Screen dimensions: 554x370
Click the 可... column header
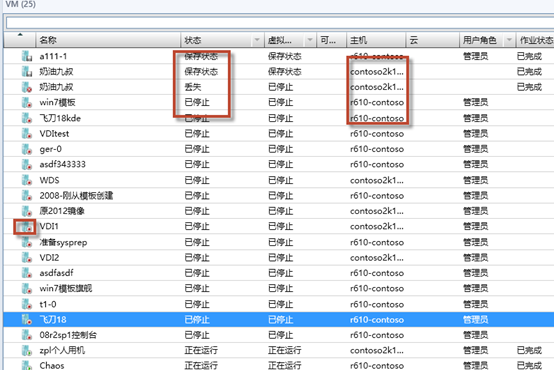point(331,40)
